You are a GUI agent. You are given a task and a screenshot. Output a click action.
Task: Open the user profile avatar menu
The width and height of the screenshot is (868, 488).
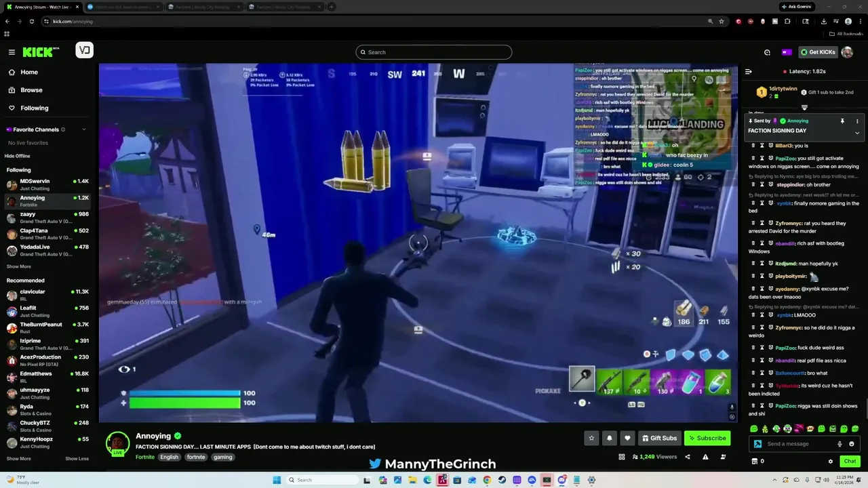point(847,52)
